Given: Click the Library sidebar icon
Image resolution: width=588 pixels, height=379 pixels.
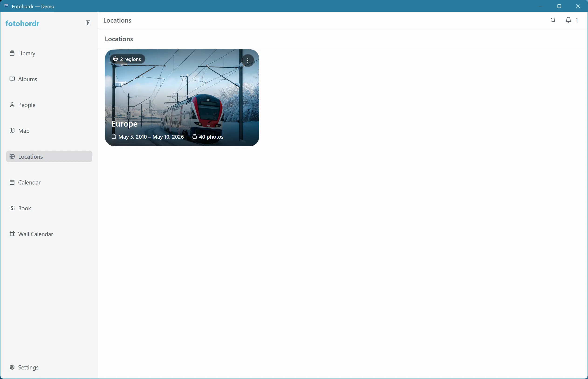Looking at the screenshot, I should pos(12,53).
